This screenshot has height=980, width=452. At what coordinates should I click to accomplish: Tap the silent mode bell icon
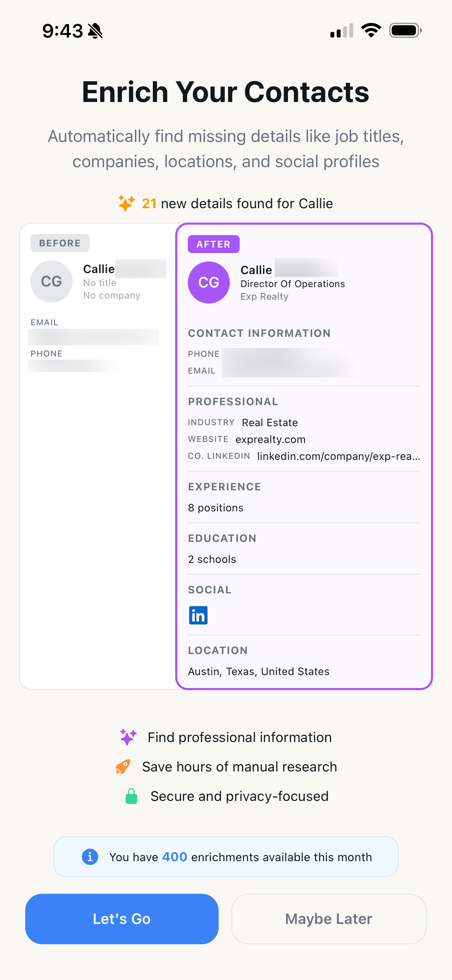95,31
